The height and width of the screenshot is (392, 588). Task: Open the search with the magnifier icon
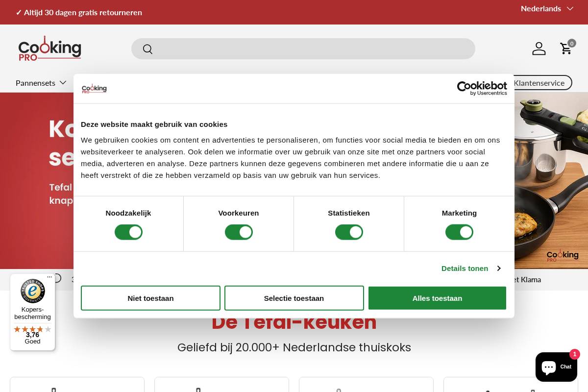(x=147, y=49)
